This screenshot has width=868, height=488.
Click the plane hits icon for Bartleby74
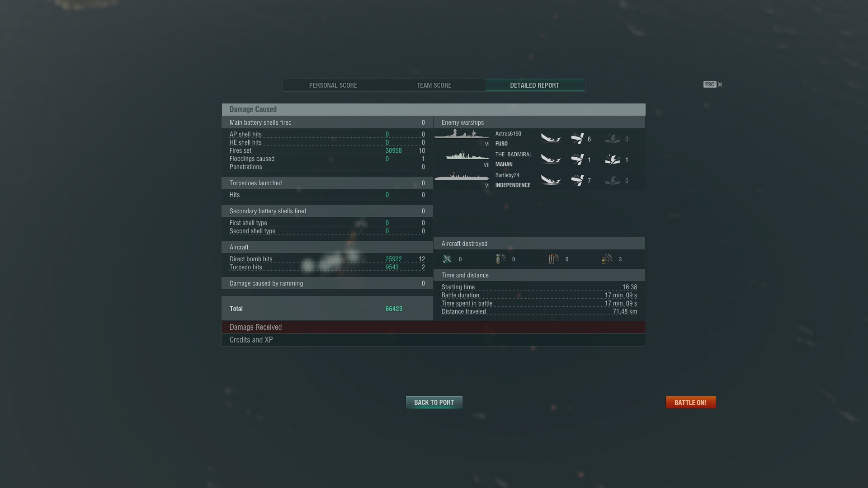click(x=577, y=180)
